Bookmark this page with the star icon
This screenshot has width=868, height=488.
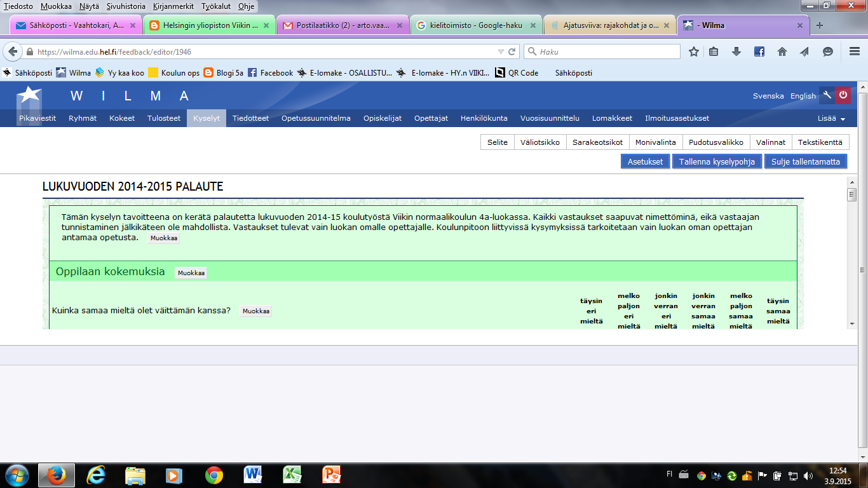(x=694, y=51)
